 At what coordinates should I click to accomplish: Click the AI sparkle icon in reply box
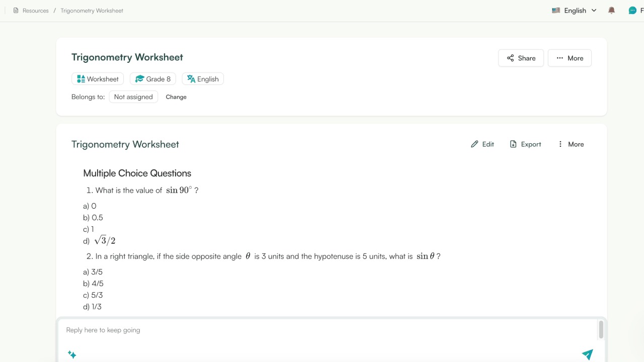(71, 354)
